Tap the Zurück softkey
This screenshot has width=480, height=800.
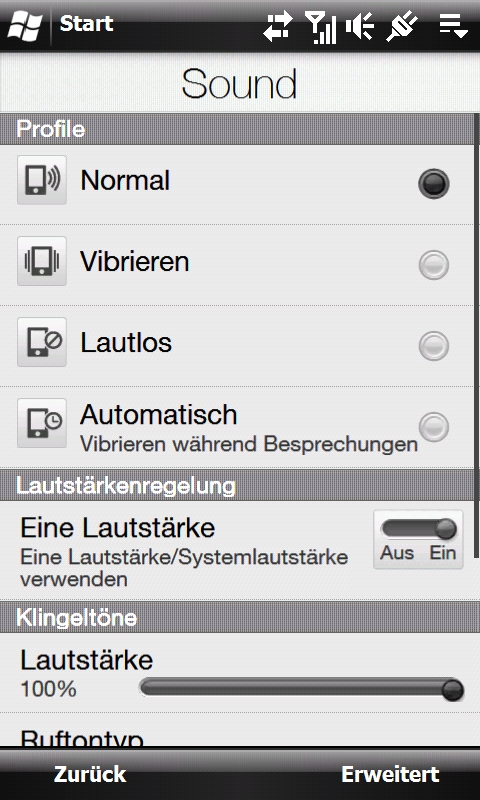[x=90, y=774]
